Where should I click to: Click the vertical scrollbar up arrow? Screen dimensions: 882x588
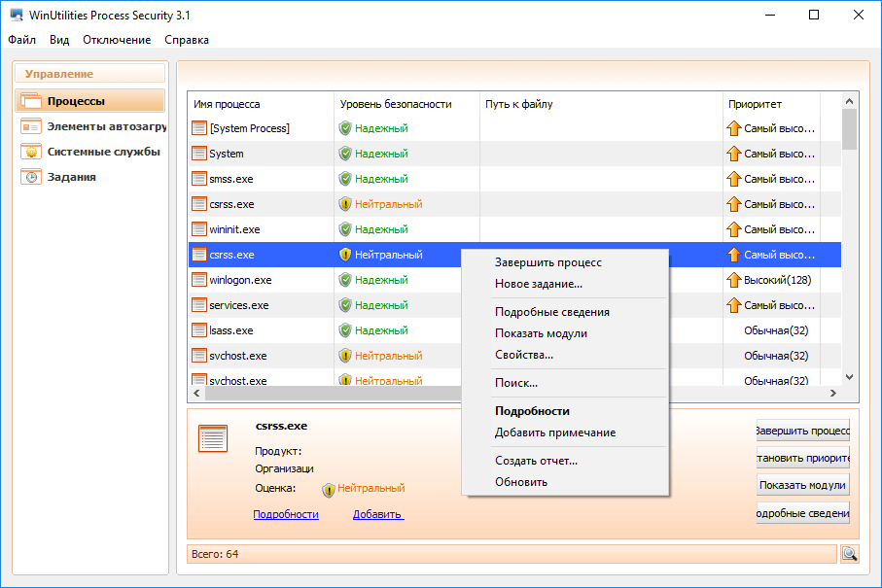point(849,101)
